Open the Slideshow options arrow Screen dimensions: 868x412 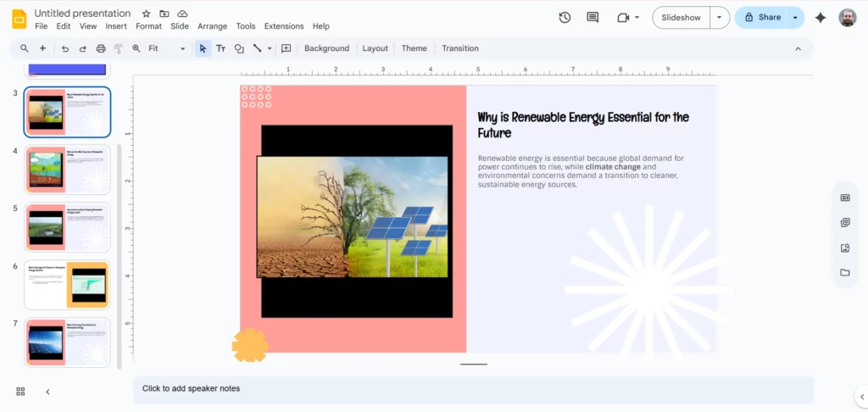(x=720, y=17)
